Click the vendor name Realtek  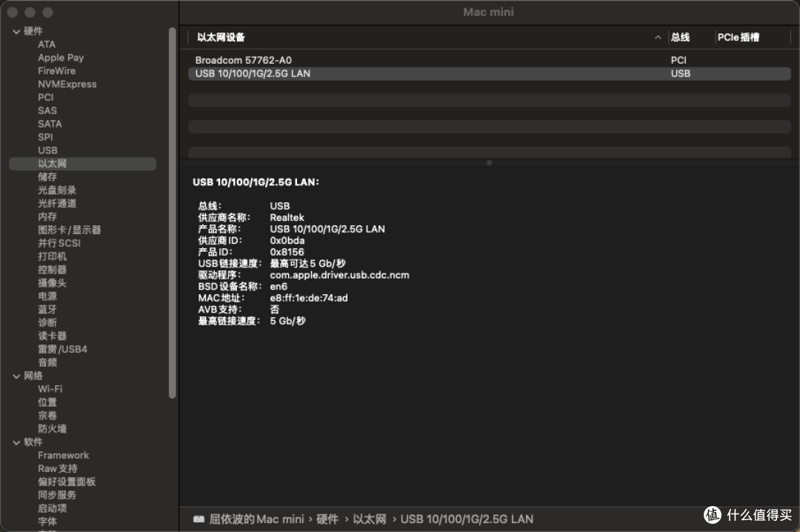(x=287, y=218)
